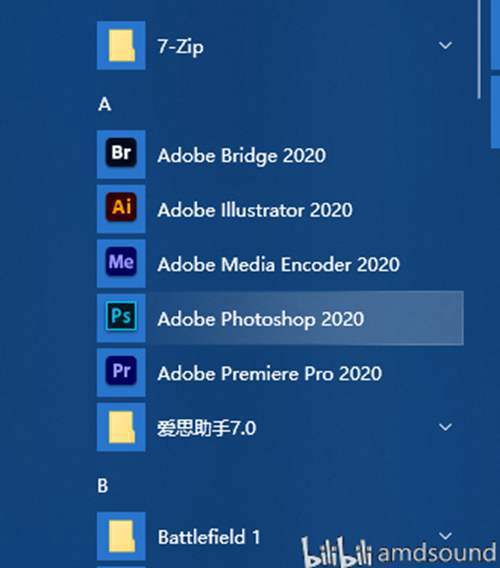500x568 pixels.
Task: Click the letter A section header
Action: (105, 104)
